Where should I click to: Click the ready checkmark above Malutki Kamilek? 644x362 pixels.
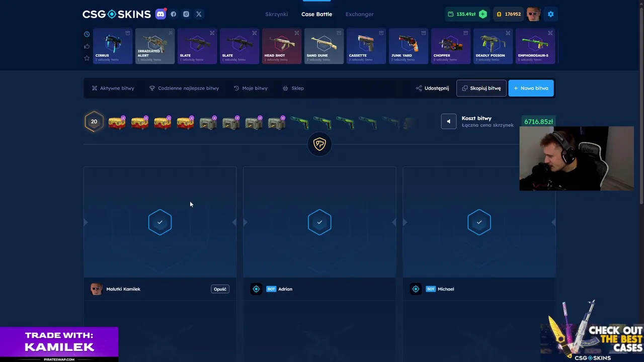[160, 222]
